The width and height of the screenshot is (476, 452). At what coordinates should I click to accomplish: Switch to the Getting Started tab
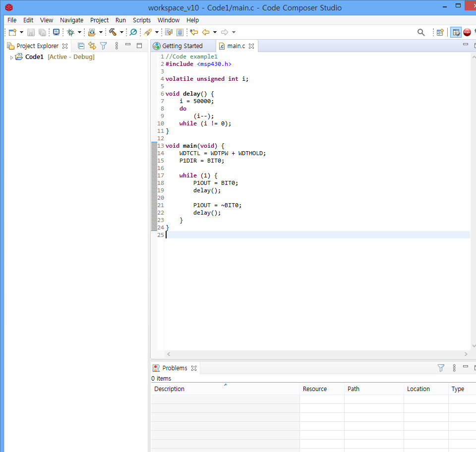point(182,46)
